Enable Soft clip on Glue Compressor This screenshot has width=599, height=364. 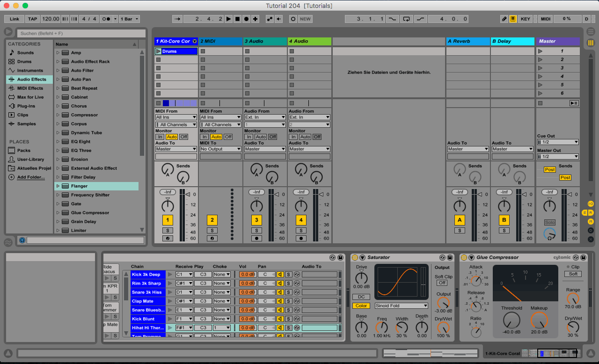573,274
